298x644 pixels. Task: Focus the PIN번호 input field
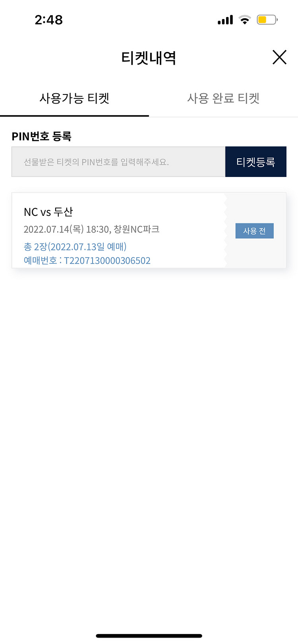[x=118, y=162]
